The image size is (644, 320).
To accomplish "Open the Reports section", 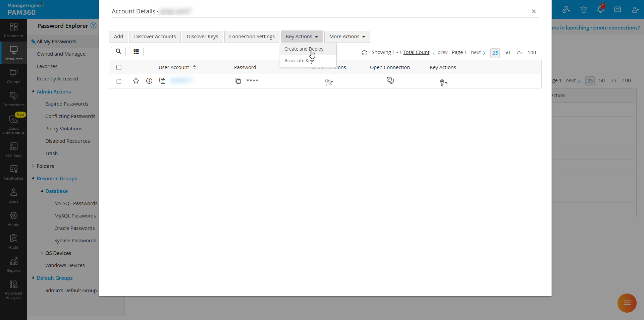I will coord(13,264).
